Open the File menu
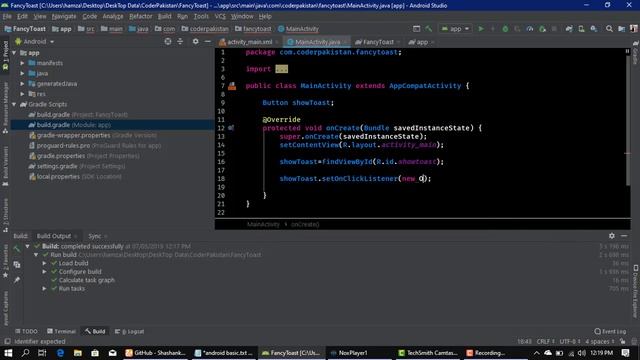Image resolution: width=640 pixels, height=360 pixels. tap(7, 16)
